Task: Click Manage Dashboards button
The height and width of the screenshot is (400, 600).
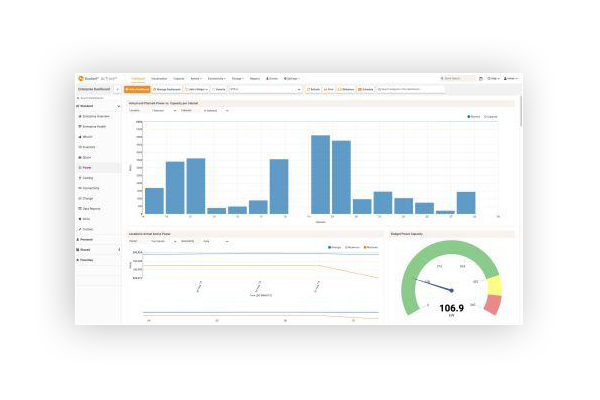Action: [167, 89]
